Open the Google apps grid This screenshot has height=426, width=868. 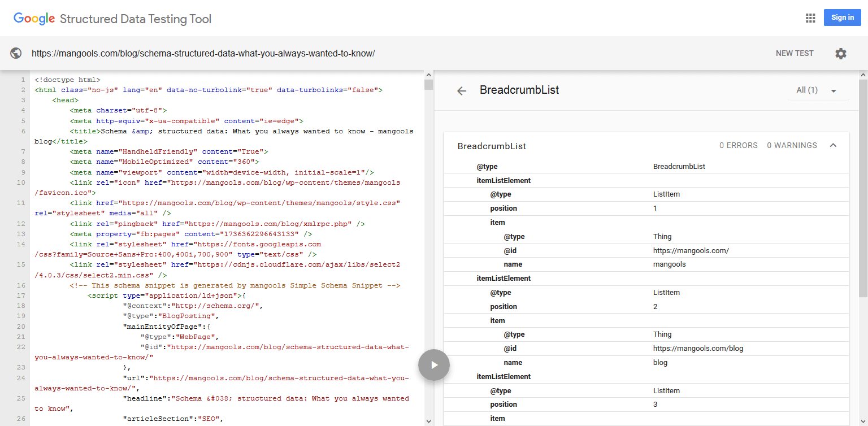(810, 18)
